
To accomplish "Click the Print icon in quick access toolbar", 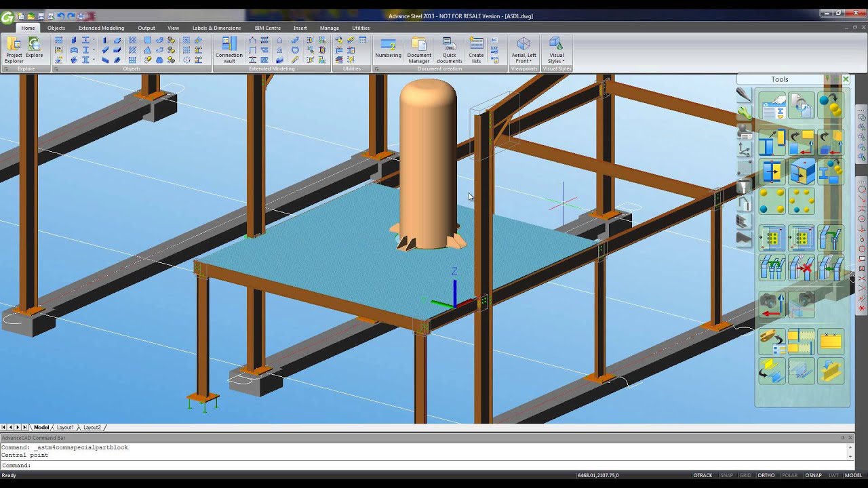I will pyautogui.click(x=81, y=16).
